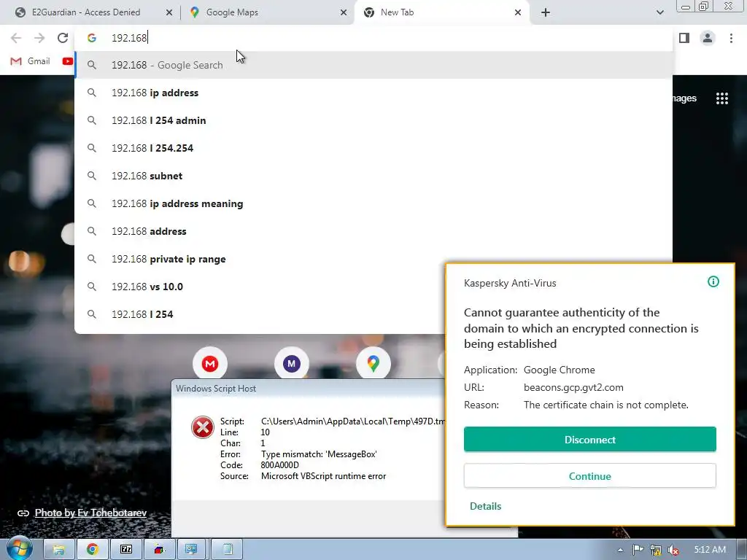Click the browser Forward arrow
Viewport: 747px width, 560px height.
39,38
